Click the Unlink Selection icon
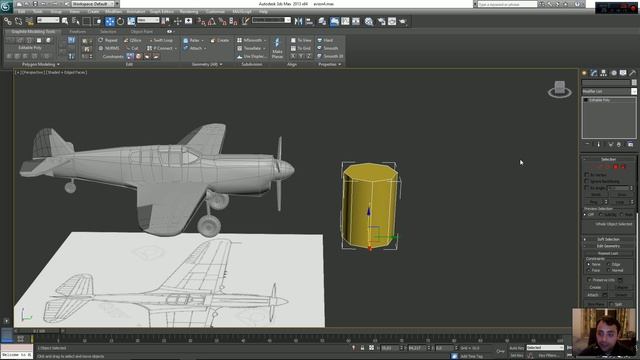This screenshot has height=360, width=640. click(x=18, y=21)
